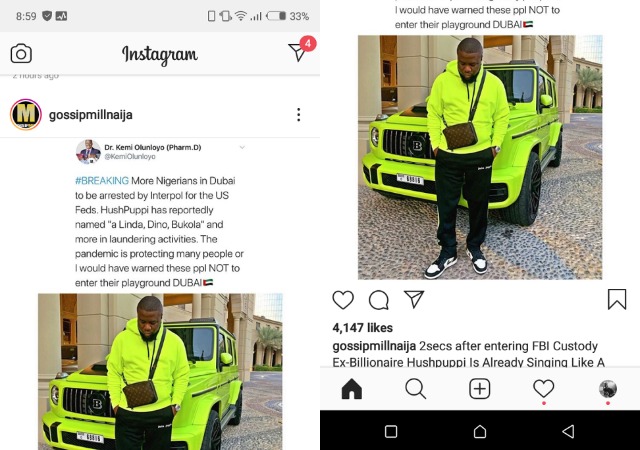
Task: Open activity heart tab in bottom bar
Action: (544, 388)
